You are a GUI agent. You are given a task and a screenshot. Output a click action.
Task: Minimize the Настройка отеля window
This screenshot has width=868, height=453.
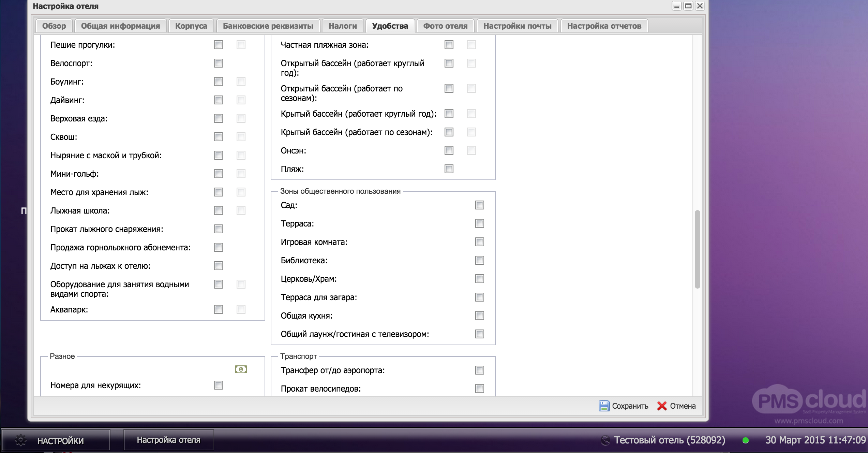click(x=676, y=6)
